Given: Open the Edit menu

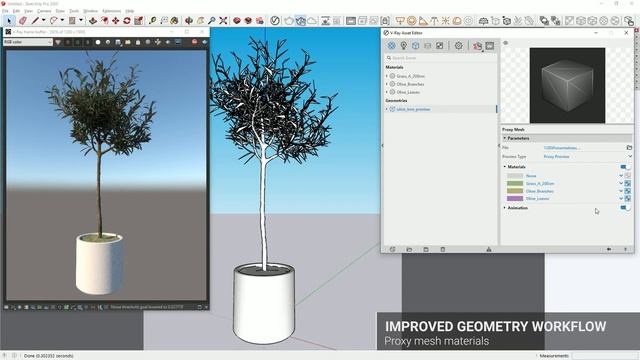Looking at the screenshot, I should (x=16, y=11).
